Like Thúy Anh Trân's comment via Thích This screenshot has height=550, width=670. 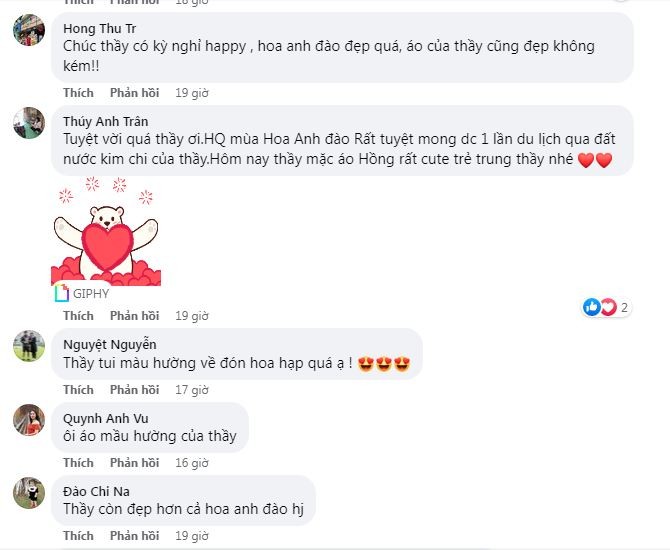tap(78, 316)
